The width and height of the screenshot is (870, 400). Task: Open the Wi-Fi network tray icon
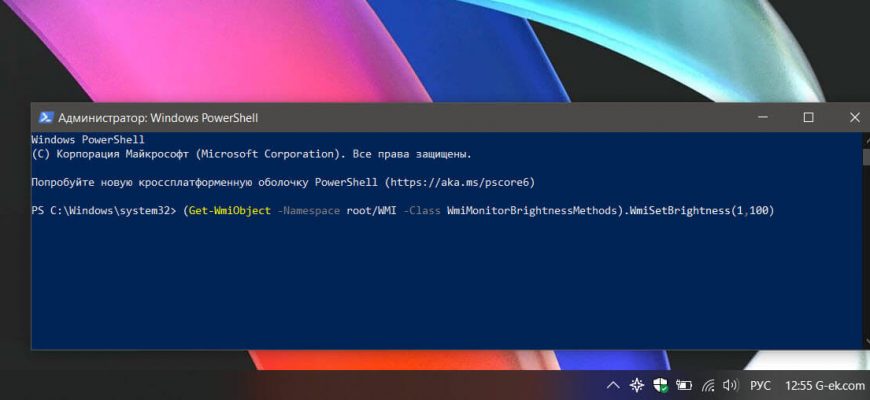708,385
